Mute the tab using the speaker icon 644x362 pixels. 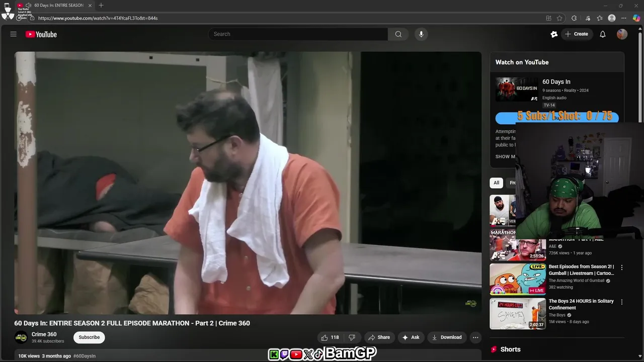click(x=28, y=6)
